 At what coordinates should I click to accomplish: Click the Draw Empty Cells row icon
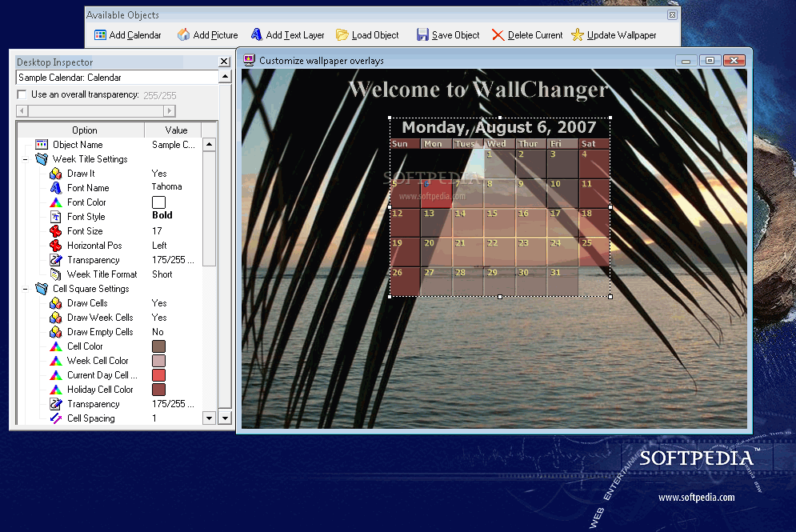coord(56,332)
